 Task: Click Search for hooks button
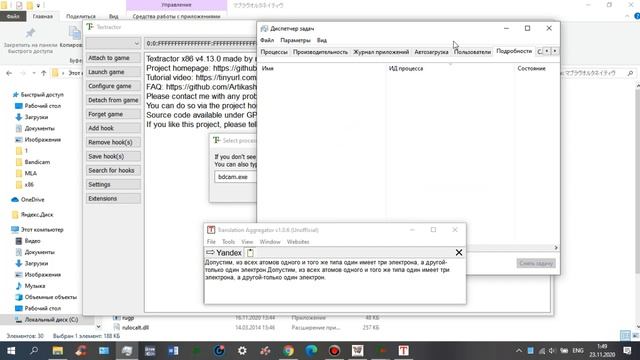[x=113, y=170]
